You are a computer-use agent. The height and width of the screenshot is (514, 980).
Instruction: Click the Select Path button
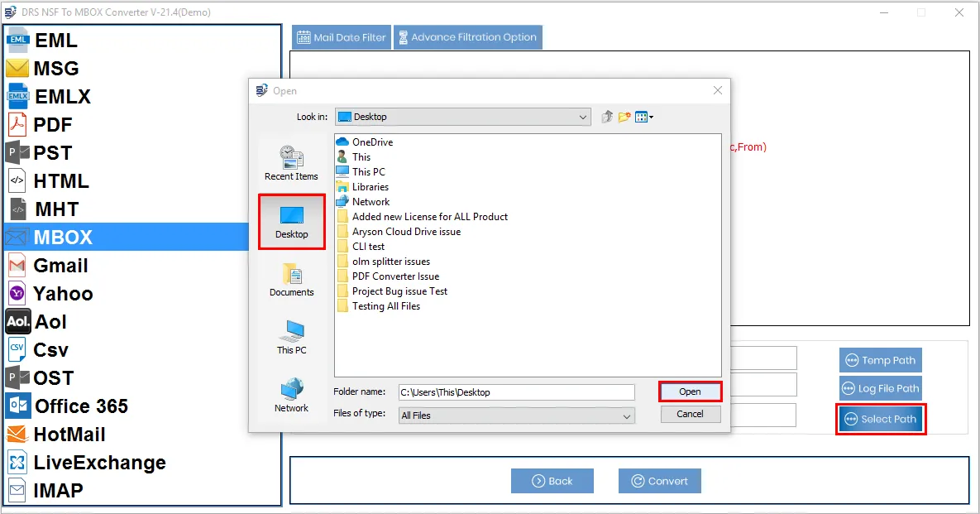(x=881, y=419)
